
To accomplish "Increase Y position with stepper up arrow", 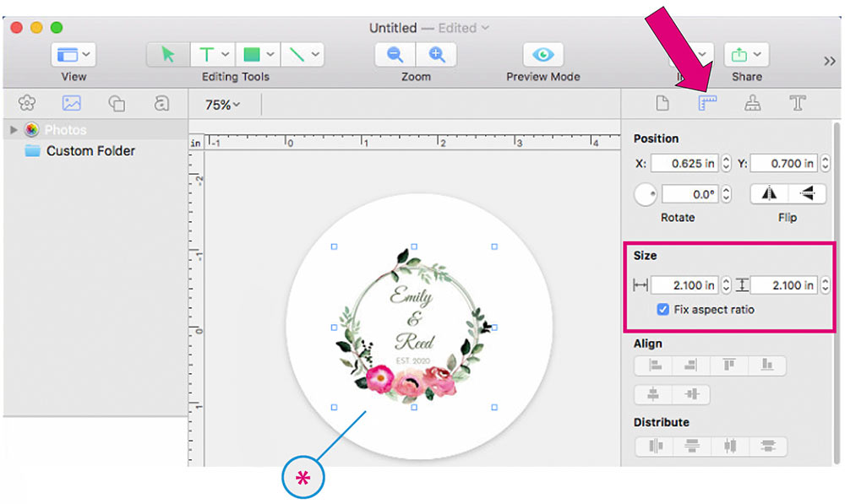I will pyautogui.click(x=825, y=159).
